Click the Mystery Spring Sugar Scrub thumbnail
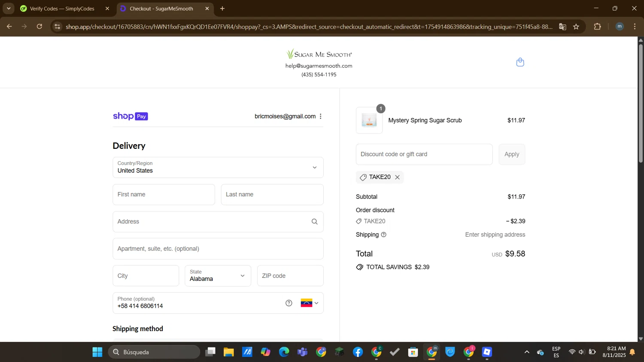Screen dimensions: 644x362 (369, 121)
